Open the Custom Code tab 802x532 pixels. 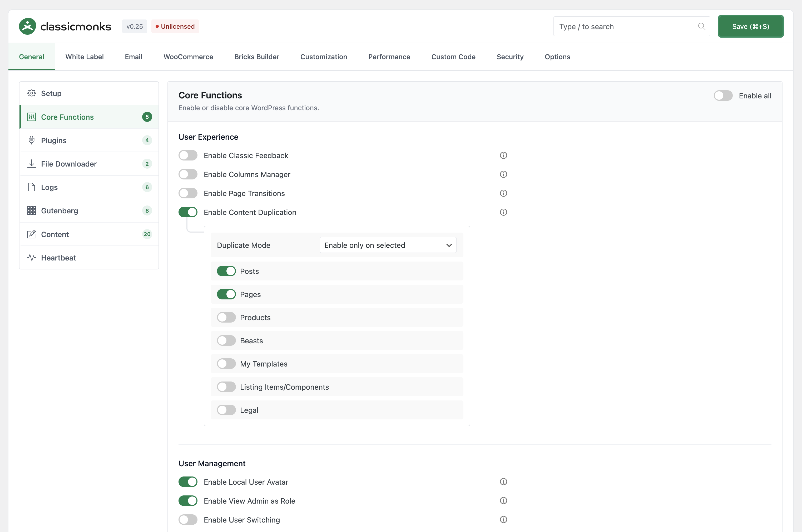[453, 57]
